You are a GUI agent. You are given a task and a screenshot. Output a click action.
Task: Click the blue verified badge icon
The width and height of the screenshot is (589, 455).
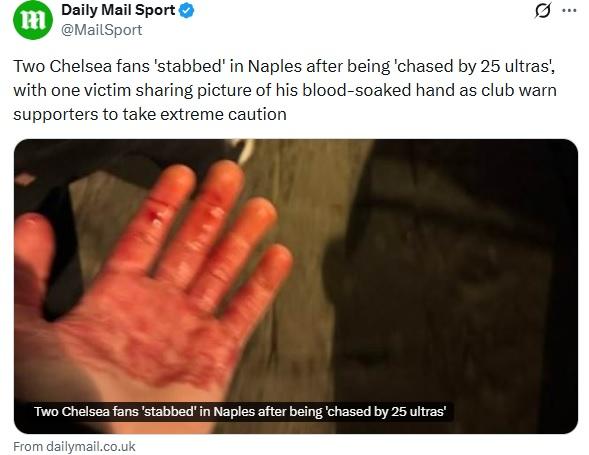click(x=186, y=11)
